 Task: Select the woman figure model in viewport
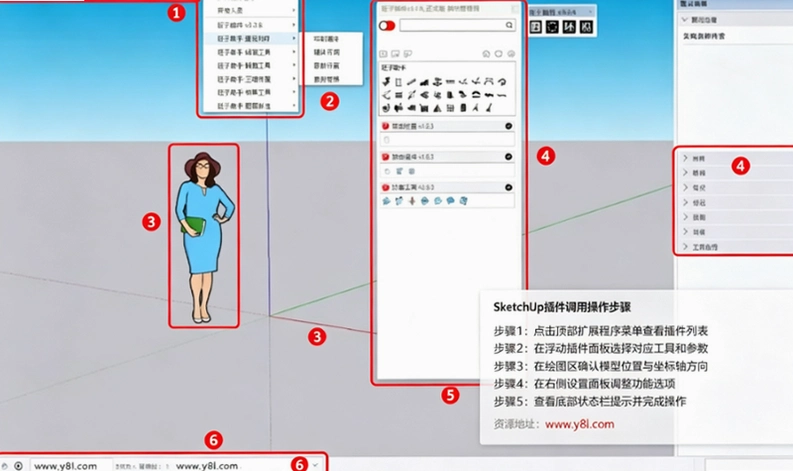(x=203, y=237)
